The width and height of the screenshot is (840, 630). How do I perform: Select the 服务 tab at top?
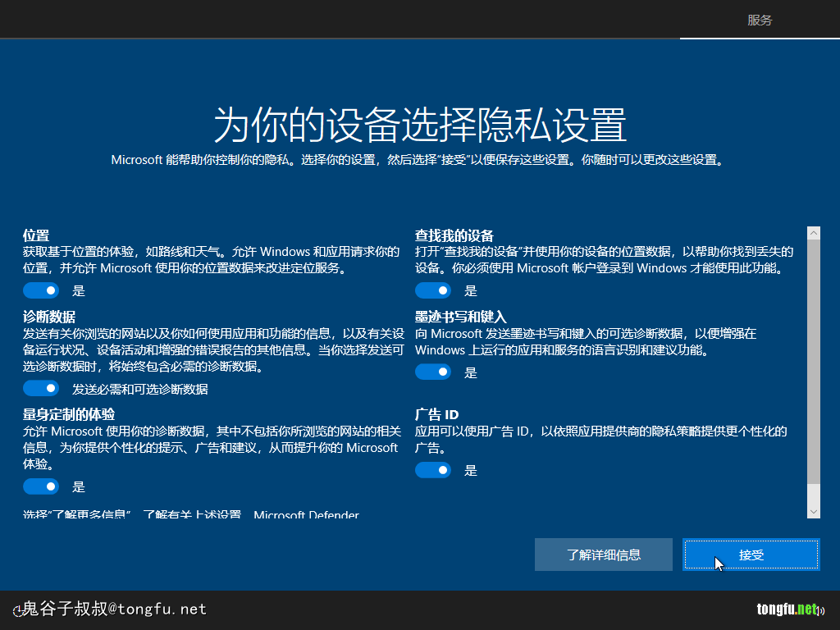pyautogui.click(x=760, y=21)
